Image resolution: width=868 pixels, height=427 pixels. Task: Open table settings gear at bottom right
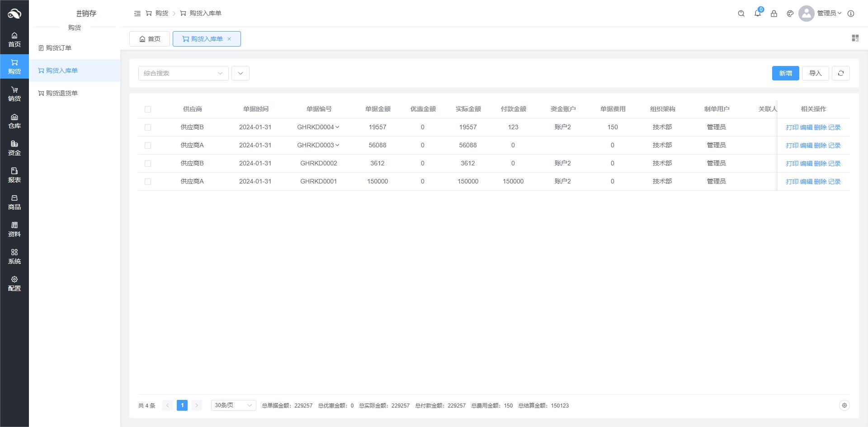coord(844,405)
